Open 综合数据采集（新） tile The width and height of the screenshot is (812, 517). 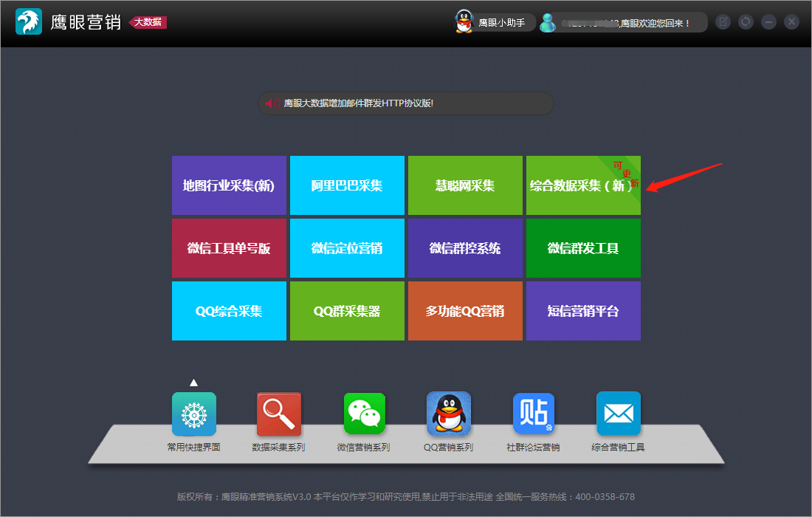tap(583, 185)
